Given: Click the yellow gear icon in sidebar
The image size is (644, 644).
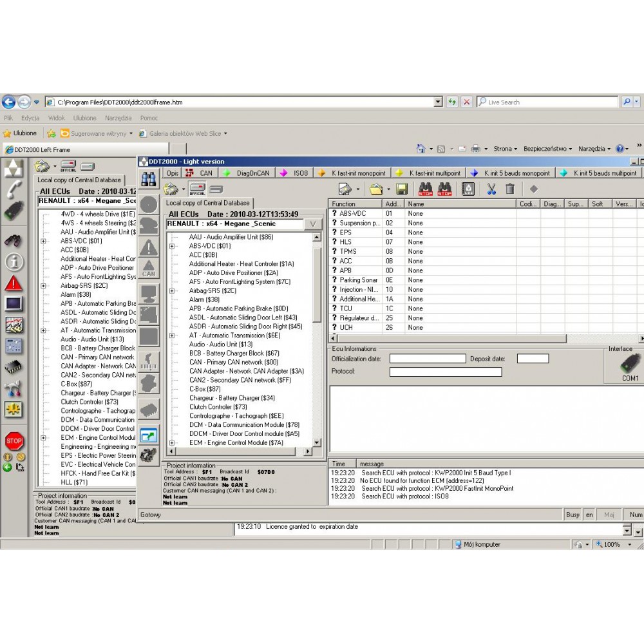Looking at the screenshot, I should pyautogui.click(x=14, y=410).
